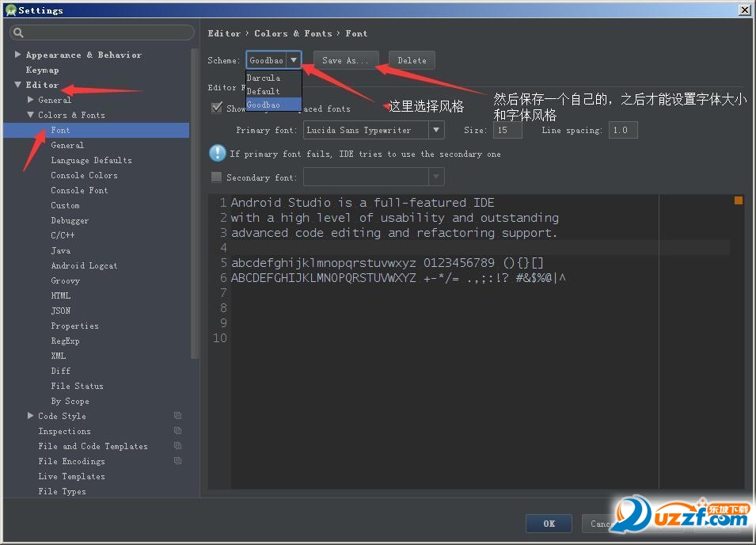Click the font Size field

pyautogui.click(x=507, y=130)
